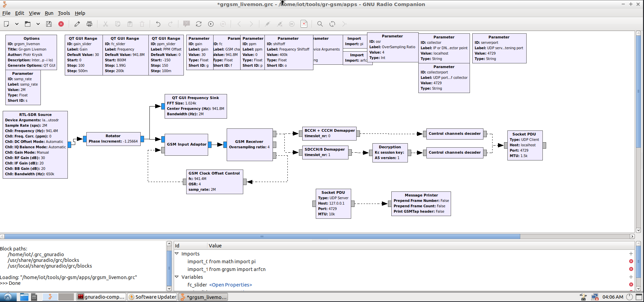Undo the last change

pyautogui.click(x=158, y=24)
